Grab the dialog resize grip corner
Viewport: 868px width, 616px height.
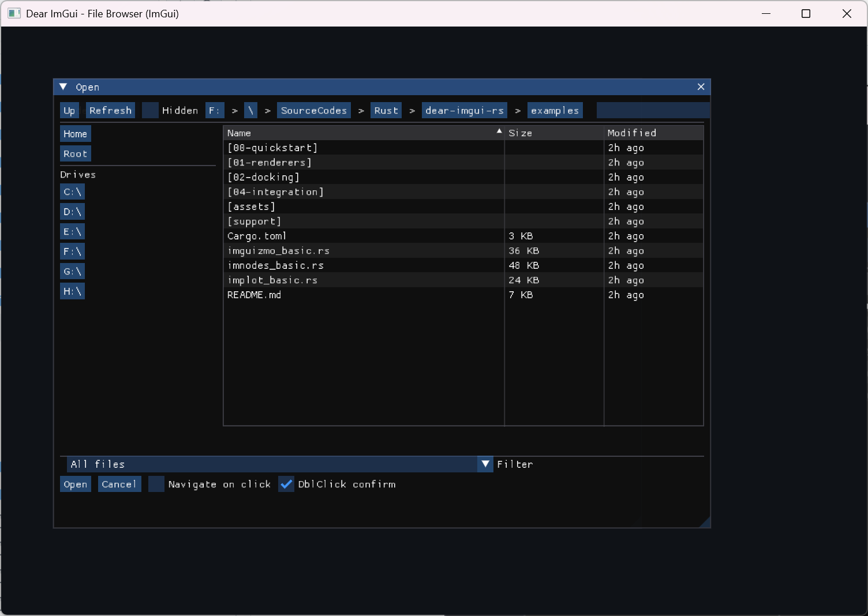pos(705,522)
